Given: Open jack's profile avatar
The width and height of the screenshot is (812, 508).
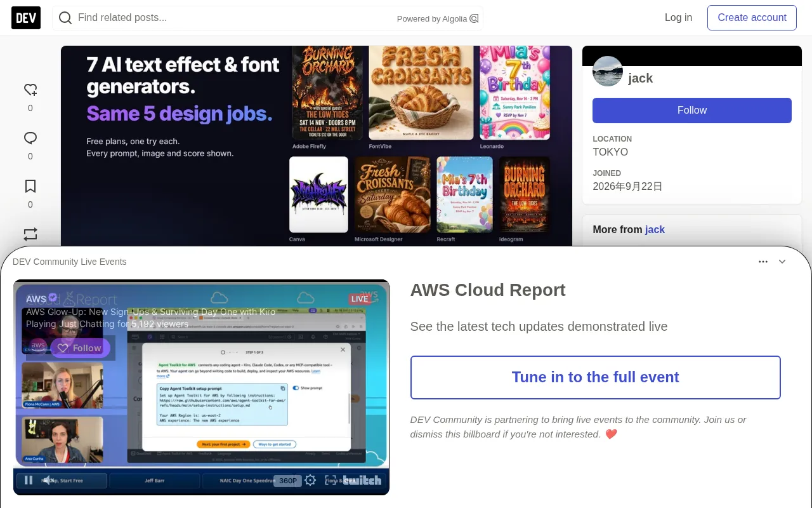Looking at the screenshot, I should (x=608, y=71).
